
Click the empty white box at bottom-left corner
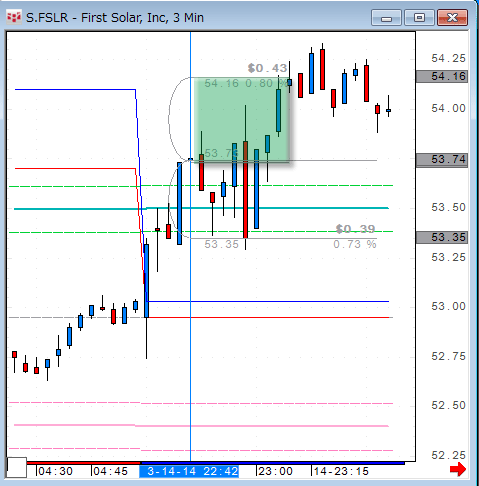click(x=17, y=467)
